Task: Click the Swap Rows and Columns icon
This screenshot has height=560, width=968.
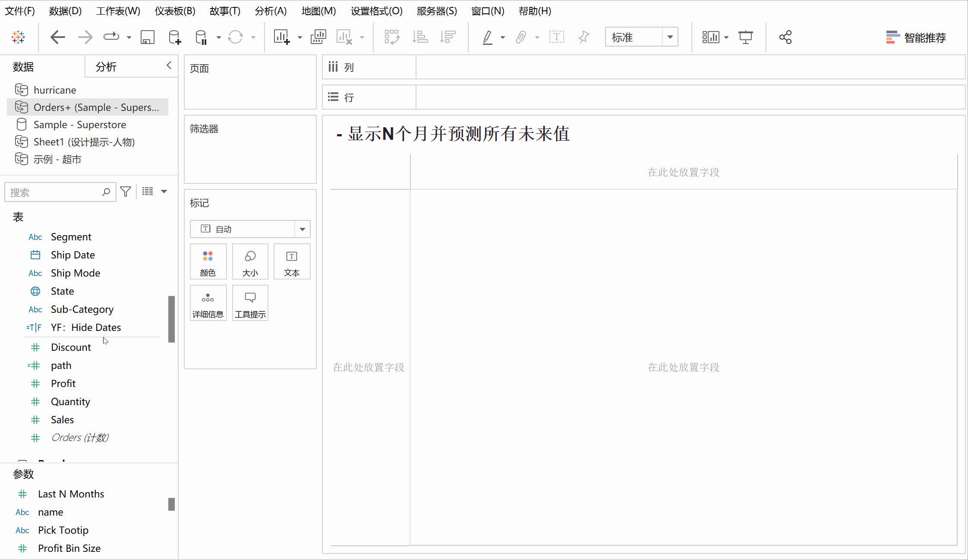Action: pyautogui.click(x=392, y=38)
